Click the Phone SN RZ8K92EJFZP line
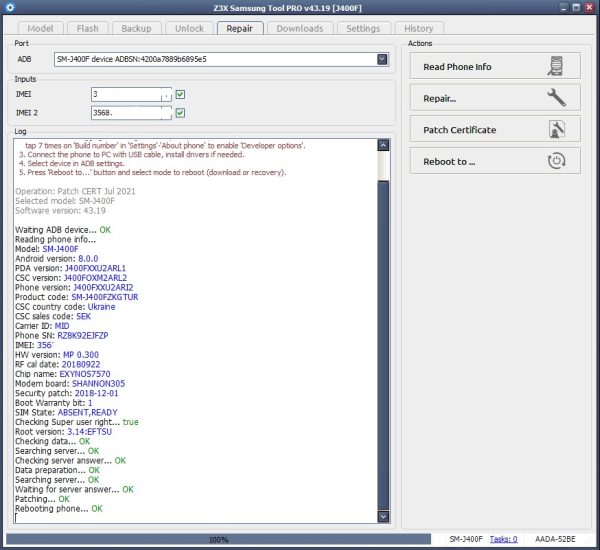Screen dimensions: 600x550 [62, 336]
